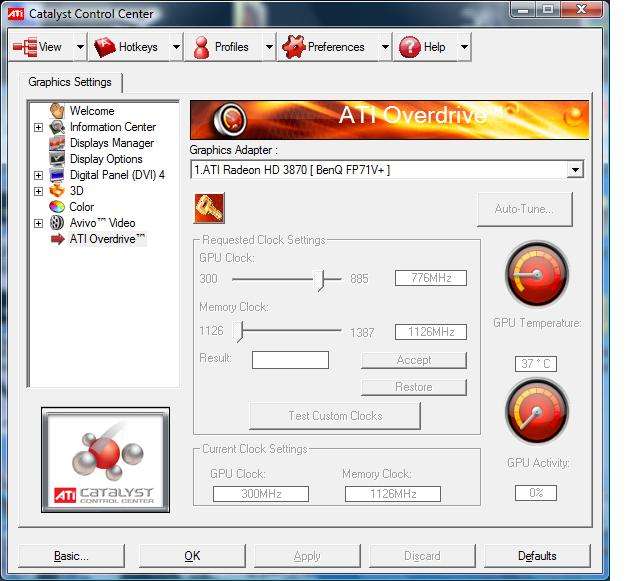Select Color in the settings tree

[82, 207]
